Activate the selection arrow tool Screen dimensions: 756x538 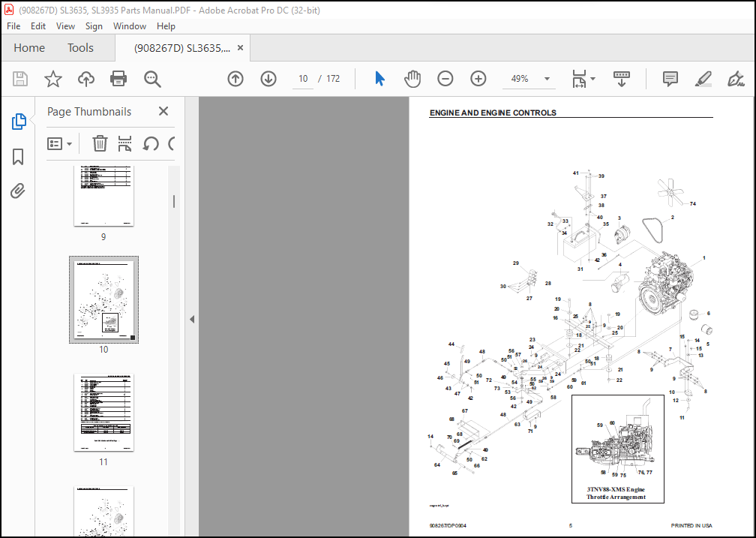pos(380,79)
